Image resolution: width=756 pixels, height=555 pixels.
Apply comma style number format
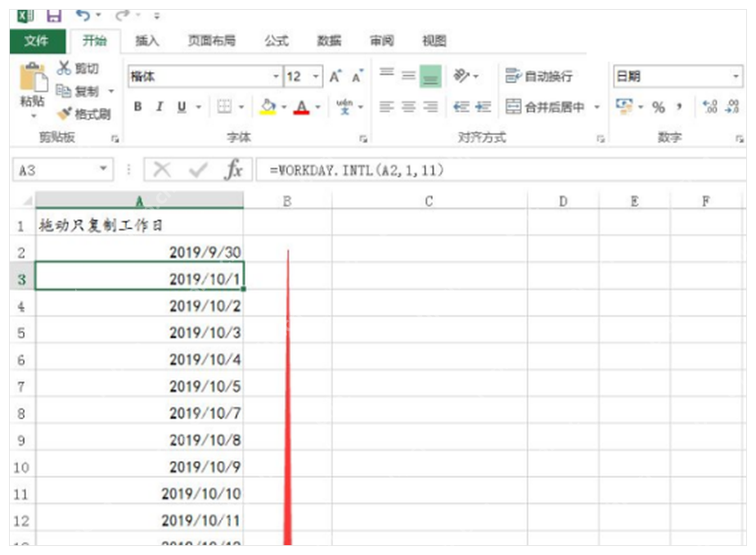[680, 106]
